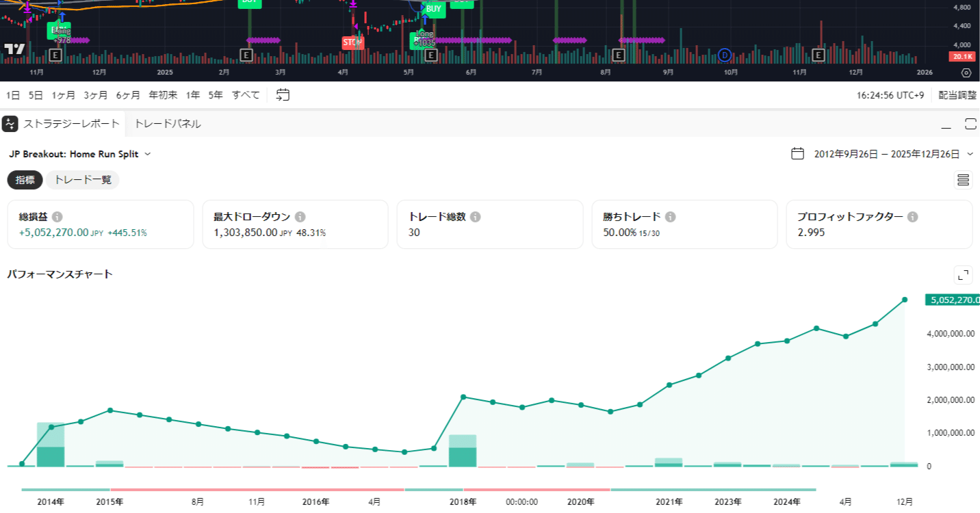Click the 00:00:00 label on the performance axis
Image resolution: width=980 pixels, height=513 pixels.
click(x=521, y=501)
